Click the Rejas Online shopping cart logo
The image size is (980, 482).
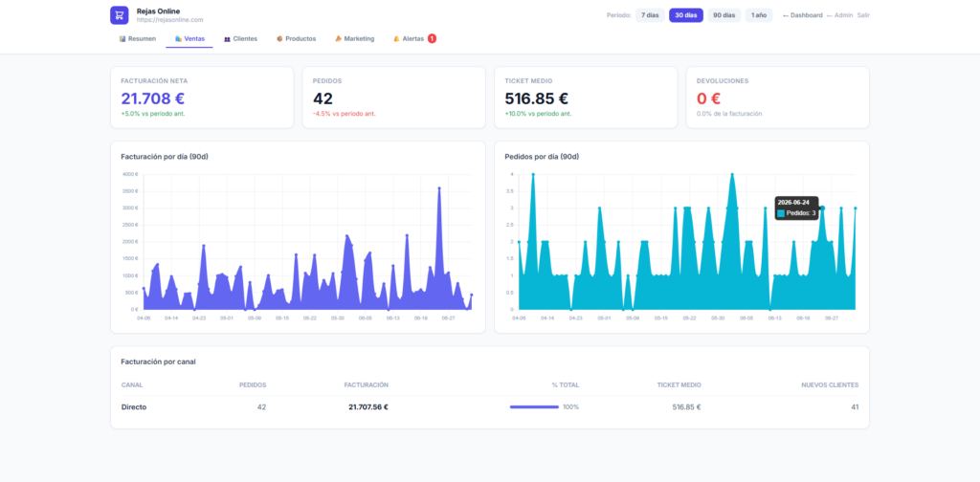click(120, 15)
